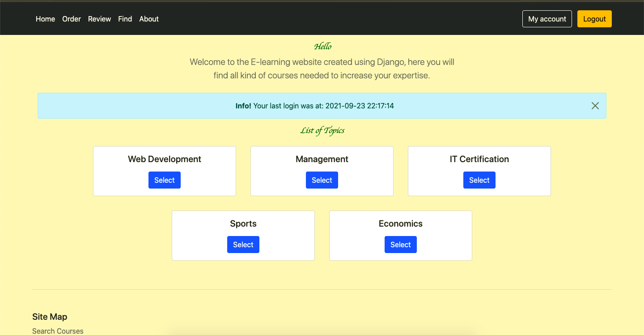Select the Economics topic
The image size is (644, 335).
coord(400,244)
